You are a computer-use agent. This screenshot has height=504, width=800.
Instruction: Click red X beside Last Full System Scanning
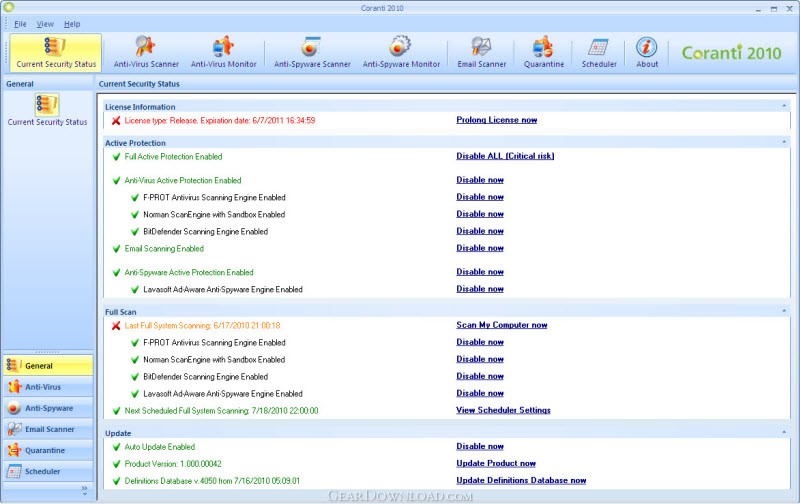(x=116, y=325)
